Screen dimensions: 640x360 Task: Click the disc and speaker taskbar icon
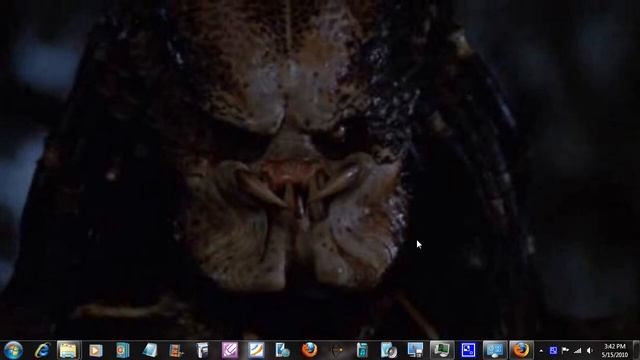click(x=389, y=350)
